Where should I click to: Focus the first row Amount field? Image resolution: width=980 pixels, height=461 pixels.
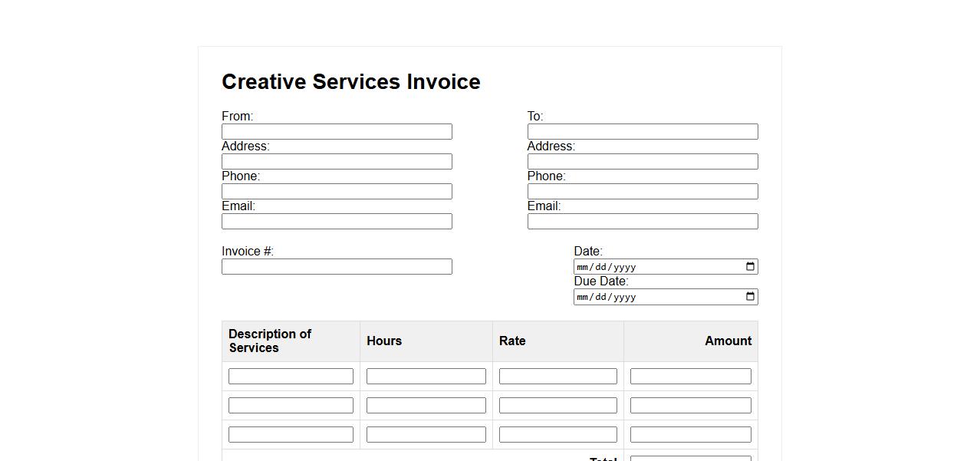click(690, 377)
